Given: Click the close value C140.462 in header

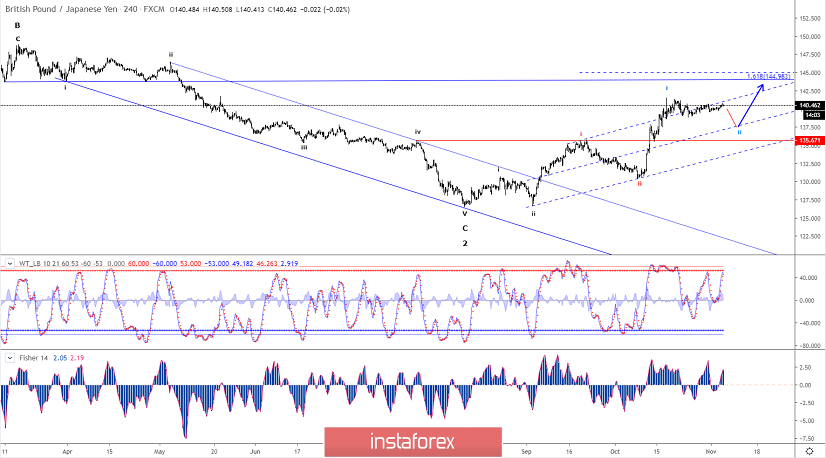Looking at the screenshot, I should (x=281, y=9).
